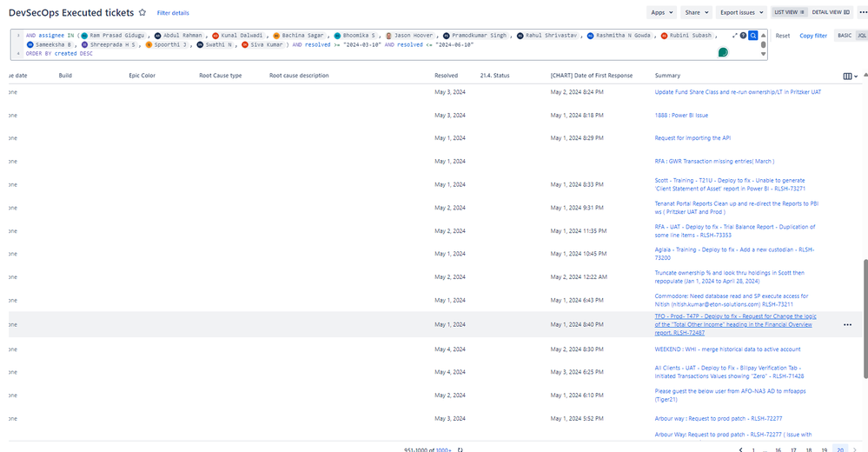Open 'Truncate ownership %' ticket
The height and width of the screenshot is (452, 868).
point(730,277)
